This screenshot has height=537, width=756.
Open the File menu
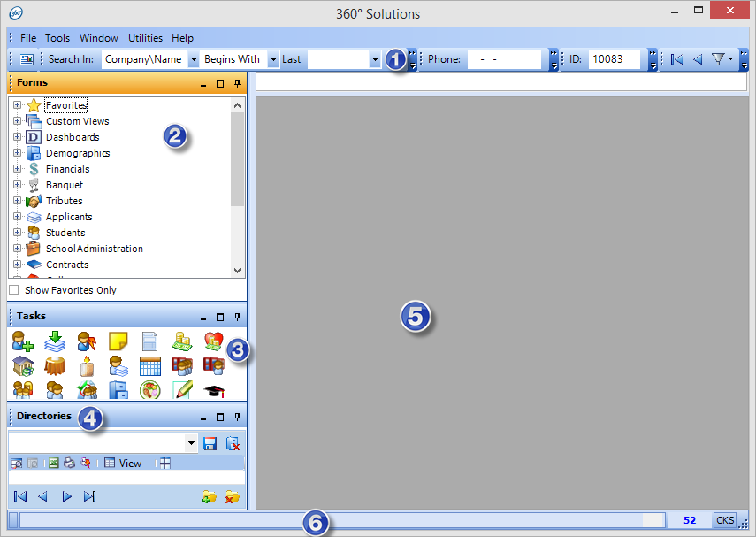tap(28, 38)
